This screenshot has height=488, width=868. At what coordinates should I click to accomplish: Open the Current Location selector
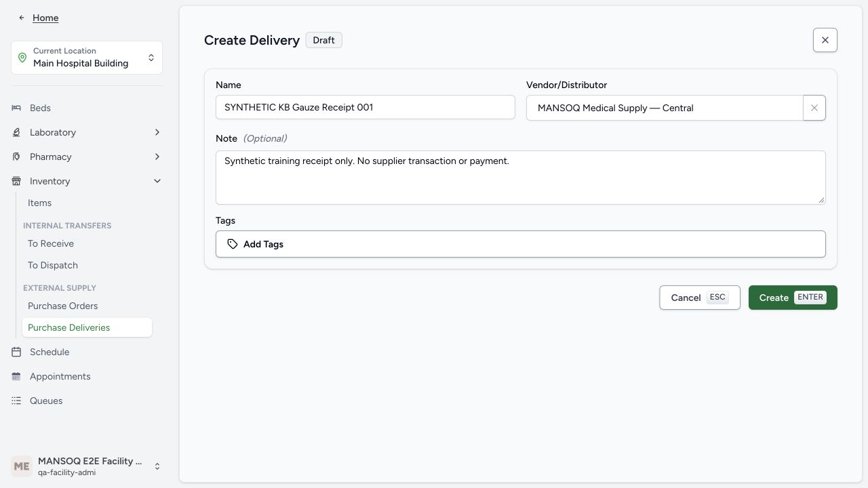[x=87, y=58]
